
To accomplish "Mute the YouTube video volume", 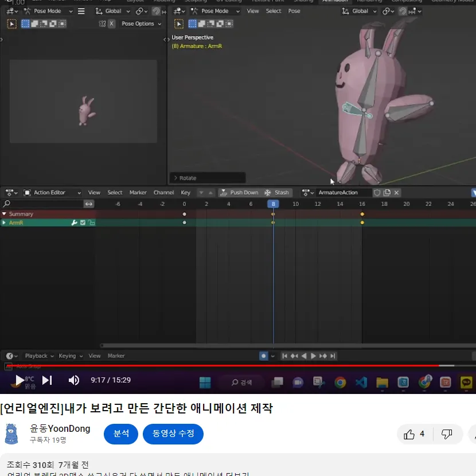I will [x=74, y=380].
